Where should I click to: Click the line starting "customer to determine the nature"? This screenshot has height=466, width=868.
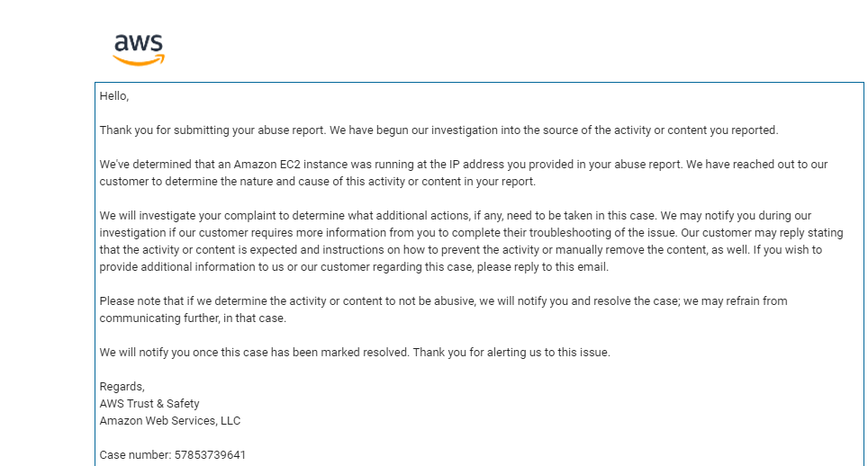[x=318, y=182]
